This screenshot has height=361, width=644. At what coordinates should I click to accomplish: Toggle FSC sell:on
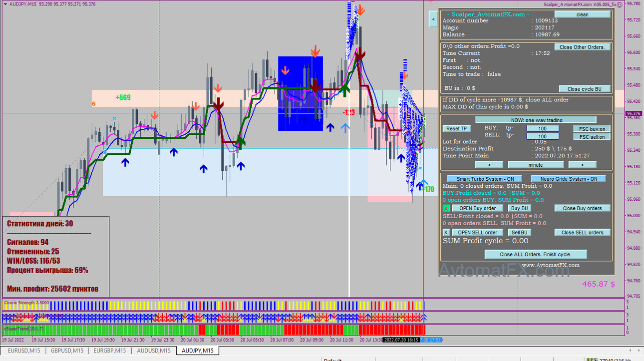592,136
